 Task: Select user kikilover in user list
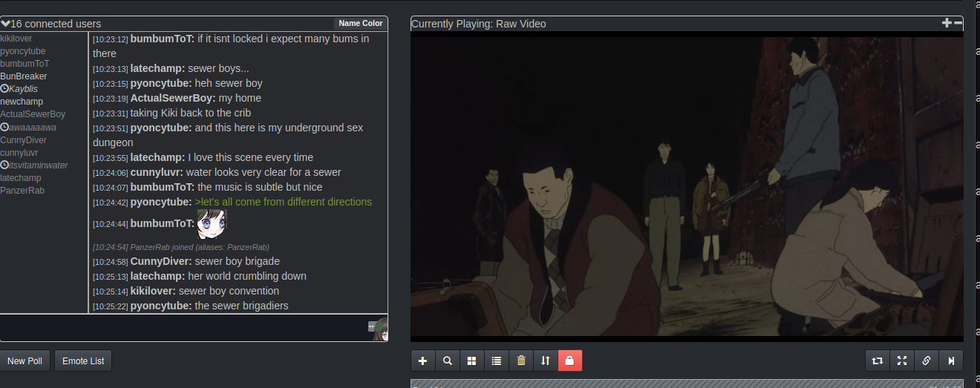tap(16, 39)
